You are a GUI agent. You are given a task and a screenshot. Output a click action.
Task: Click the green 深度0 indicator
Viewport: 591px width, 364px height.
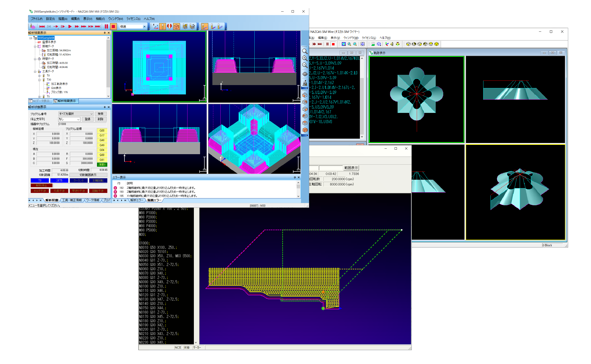coord(102,165)
